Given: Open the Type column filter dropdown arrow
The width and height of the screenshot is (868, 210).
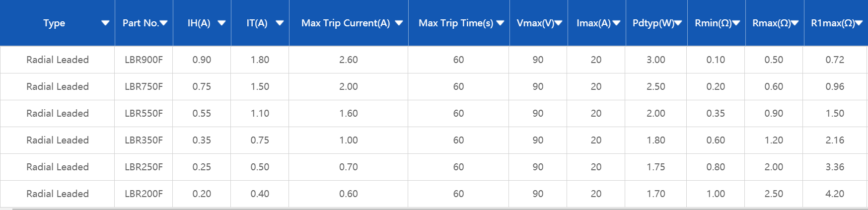Looking at the screenshot, I should pos(105,23).
